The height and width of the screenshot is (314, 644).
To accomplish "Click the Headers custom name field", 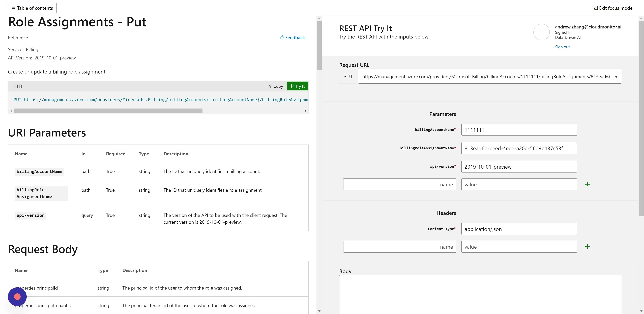I will 399,247.
